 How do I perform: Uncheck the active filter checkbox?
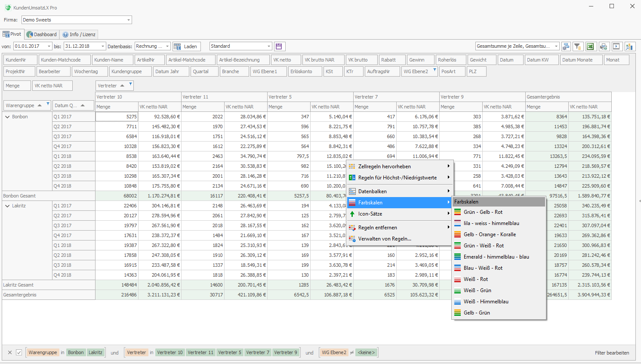pos(19,352)
